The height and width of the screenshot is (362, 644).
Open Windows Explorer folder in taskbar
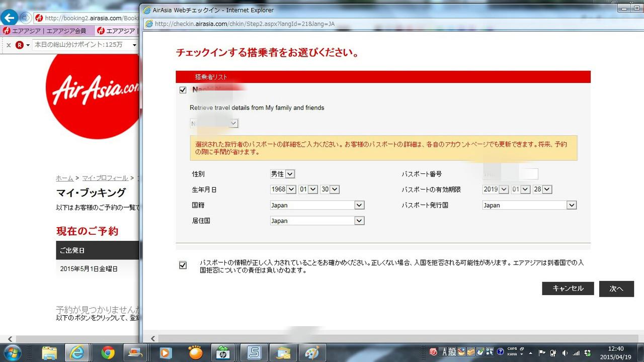49,353
